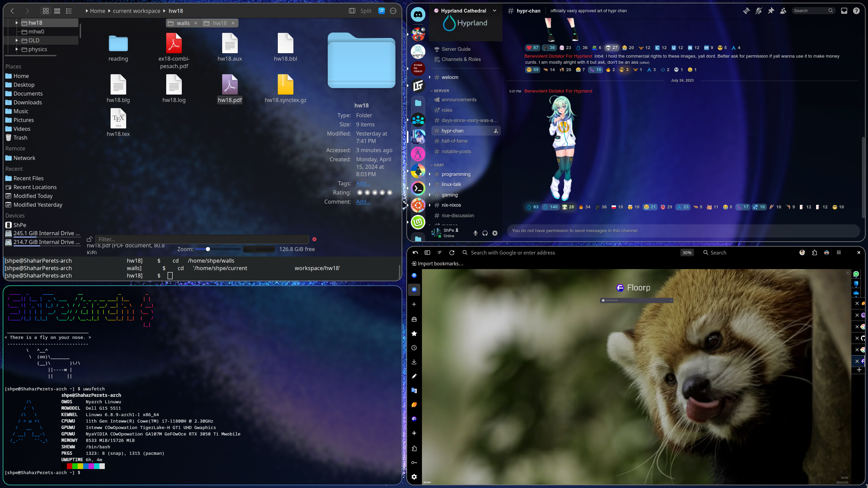Click Dolphin filter input field
The height and width of the screenshot is (488, 868).
[x=202, y=239]
